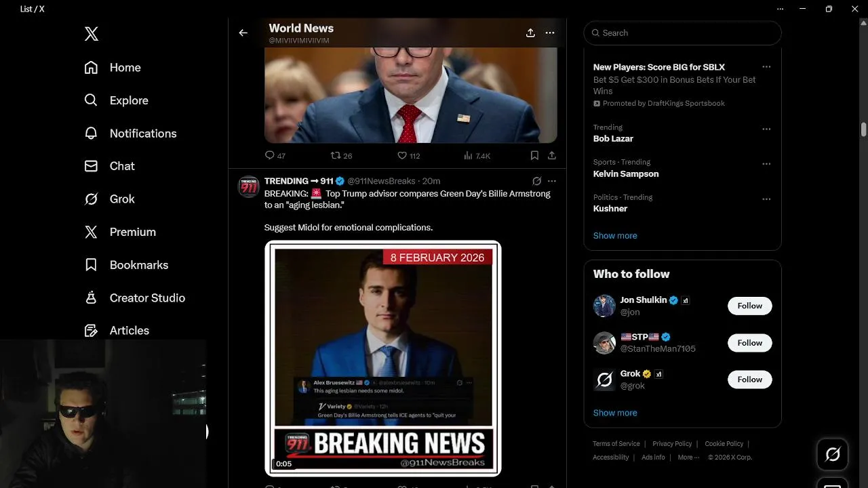Screen dimensions: 868x488
Task: Share the post above TRENDING 911
Action: (552, 156)
